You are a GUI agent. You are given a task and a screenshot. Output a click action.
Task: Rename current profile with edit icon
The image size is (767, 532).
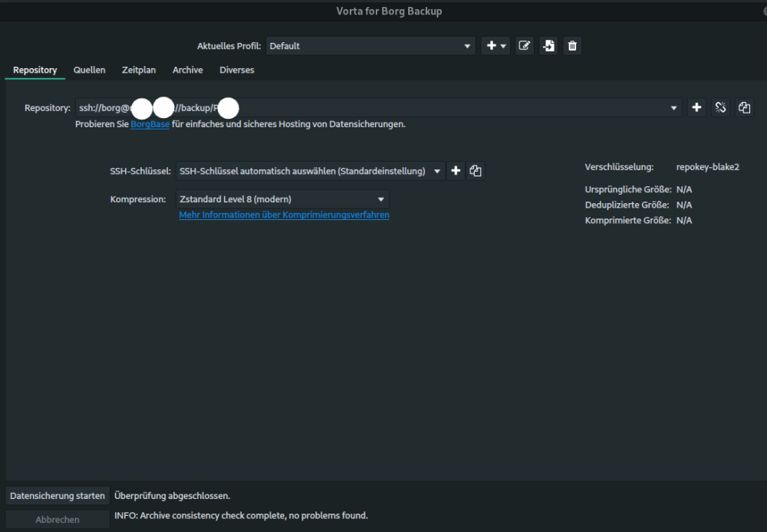(x=525, y=46)
